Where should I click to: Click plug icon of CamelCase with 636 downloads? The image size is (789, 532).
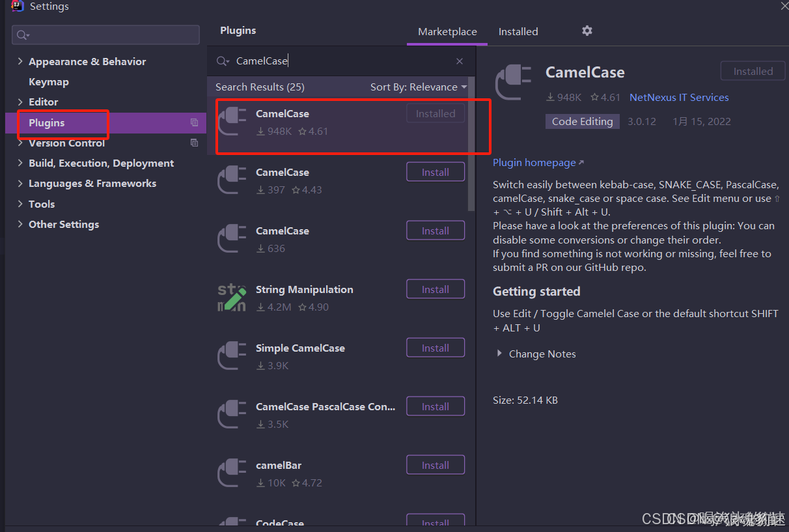(232, 238)
